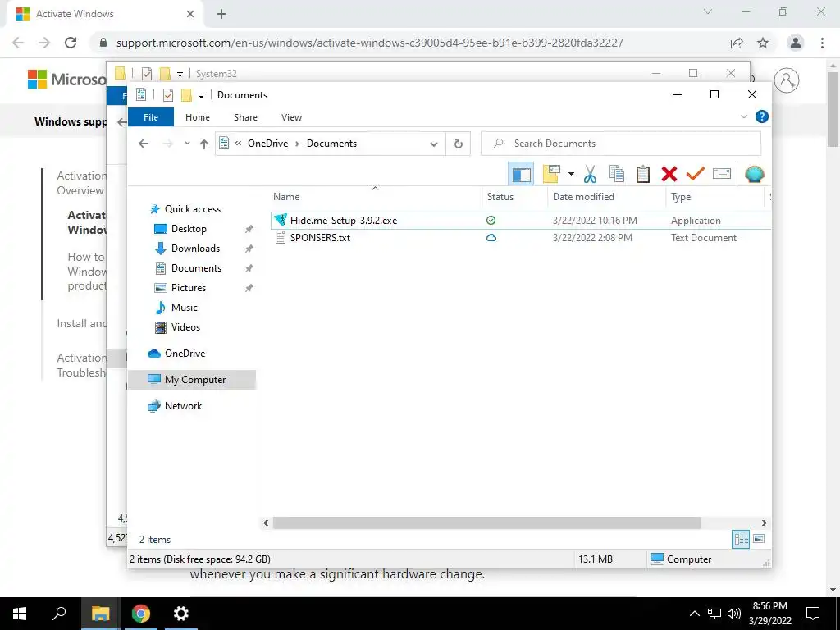The height and width of the screenshot is (630, 840).
Task: Select Quick access in navigation pane
Action: coord(192,209)
